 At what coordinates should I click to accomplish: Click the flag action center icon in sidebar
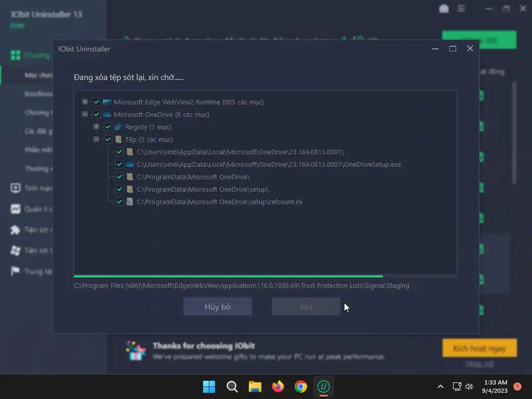[x=15, y=271]
